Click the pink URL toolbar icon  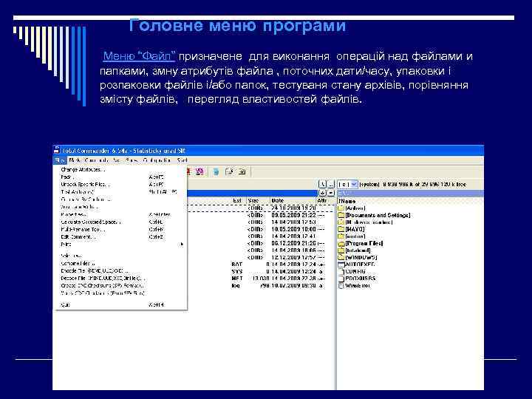pos(199,171)
